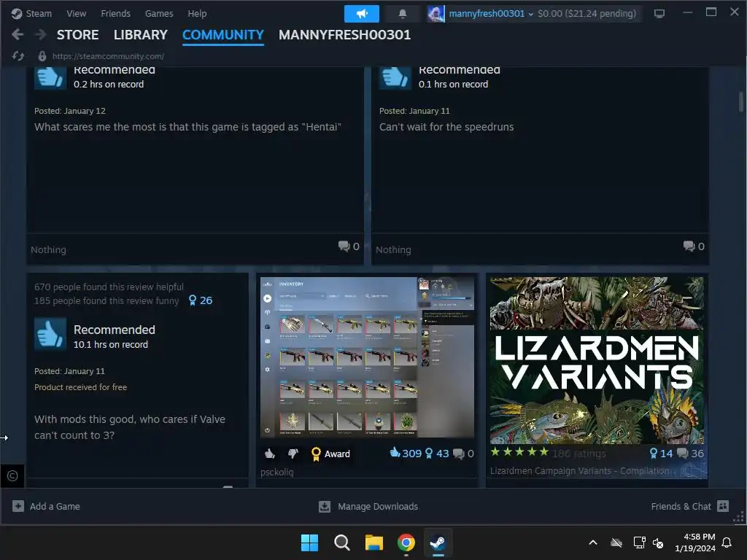Click "Nothing" under the speedruns review

click(x=393, y=250)
